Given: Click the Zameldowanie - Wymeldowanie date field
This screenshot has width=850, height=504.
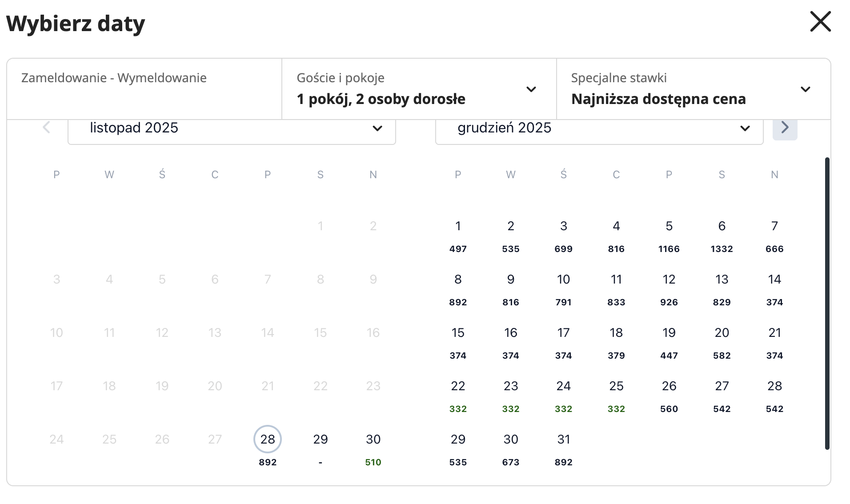Looking at the screenshot, I should 144,89.
